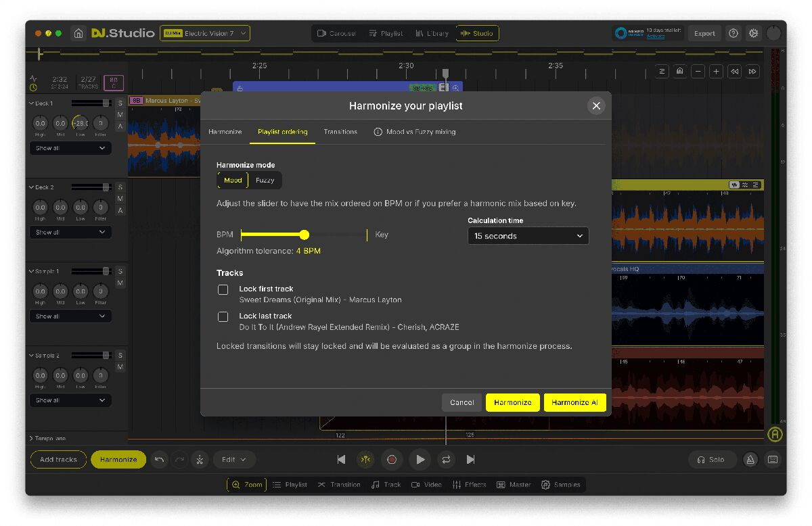
Task: Click the Harmonize AI button
Action: 574,402
